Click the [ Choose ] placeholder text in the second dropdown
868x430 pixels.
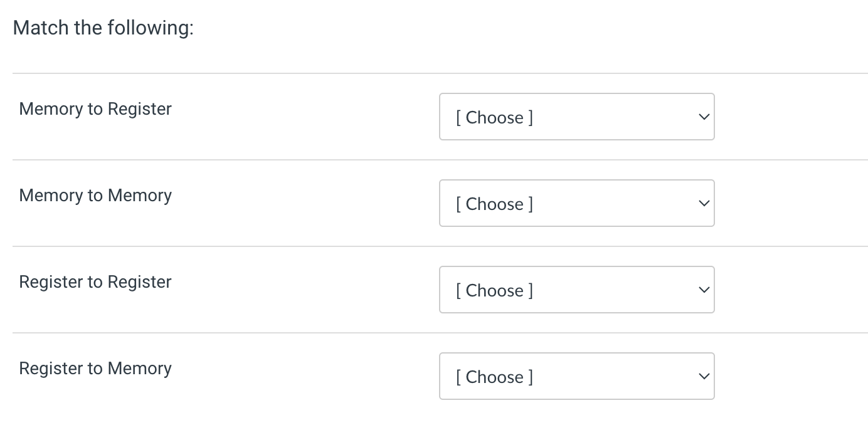(x=494, y=204)
